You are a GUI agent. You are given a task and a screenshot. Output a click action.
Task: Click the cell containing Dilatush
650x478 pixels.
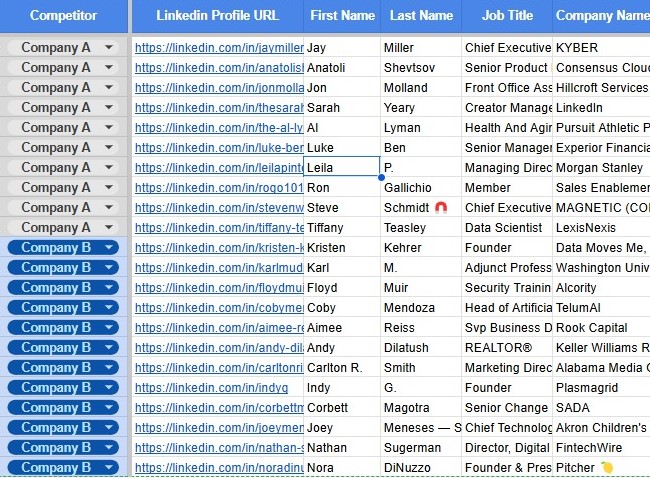421,347
